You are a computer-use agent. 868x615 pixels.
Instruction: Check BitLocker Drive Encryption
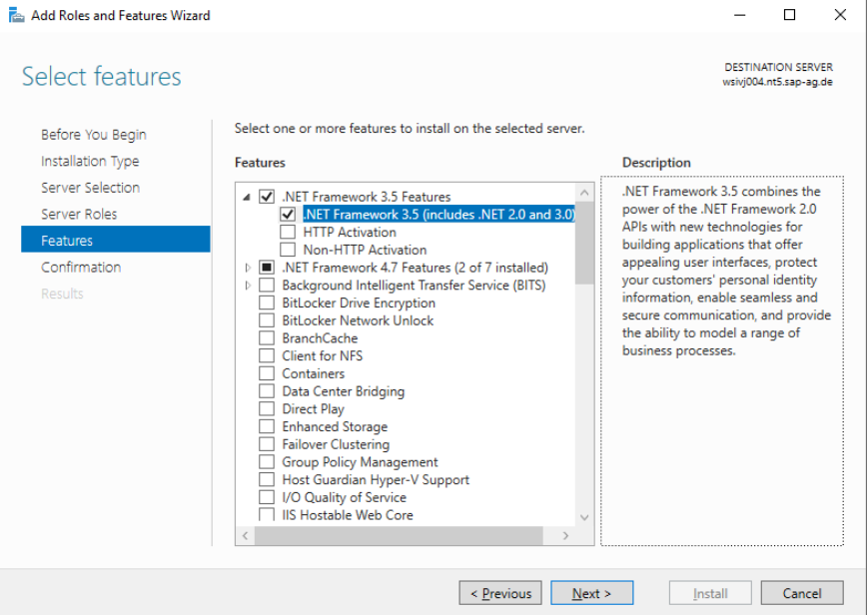[266, 303]
